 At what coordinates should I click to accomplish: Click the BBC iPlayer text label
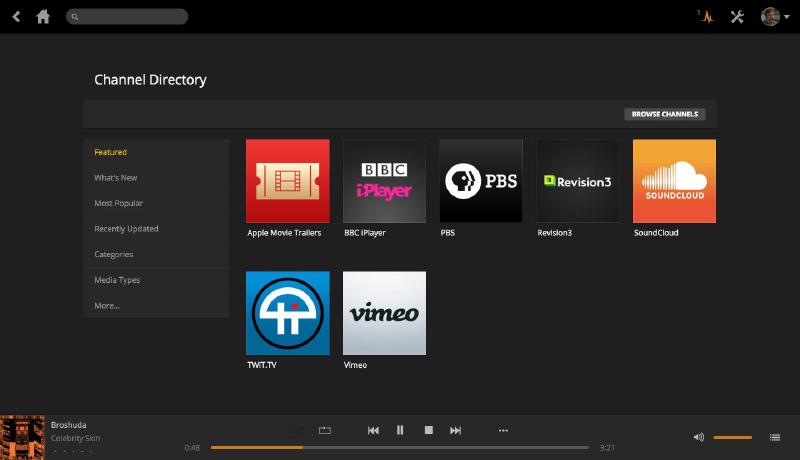pos(365,233)
